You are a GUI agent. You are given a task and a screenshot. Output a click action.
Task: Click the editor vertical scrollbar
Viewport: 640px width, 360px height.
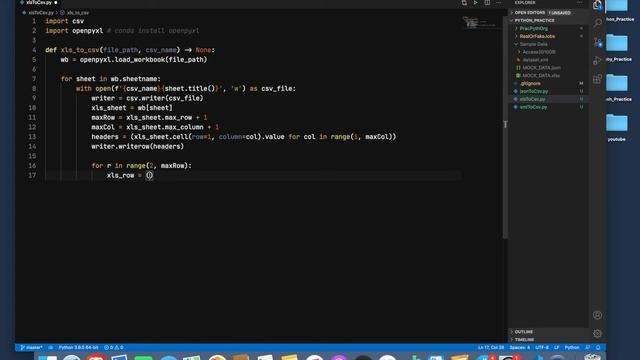[x=505, y=127]
